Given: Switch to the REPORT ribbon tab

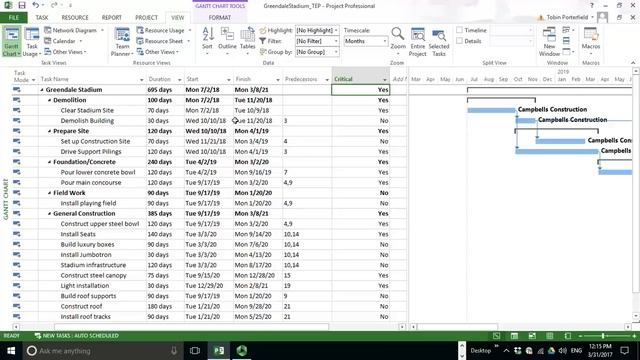Looking at the screenshot, I should tap(111, 18).
